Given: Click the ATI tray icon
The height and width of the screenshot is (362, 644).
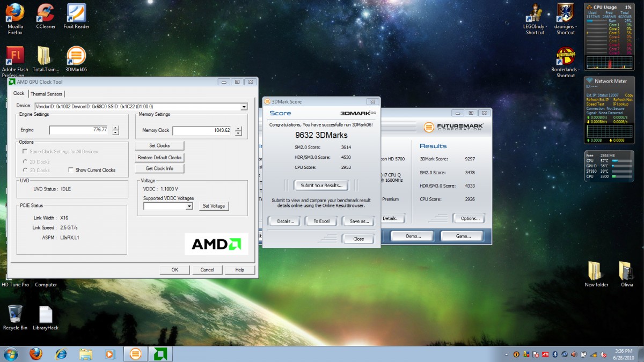Looking at the screenshot, I should click(544, 354).
